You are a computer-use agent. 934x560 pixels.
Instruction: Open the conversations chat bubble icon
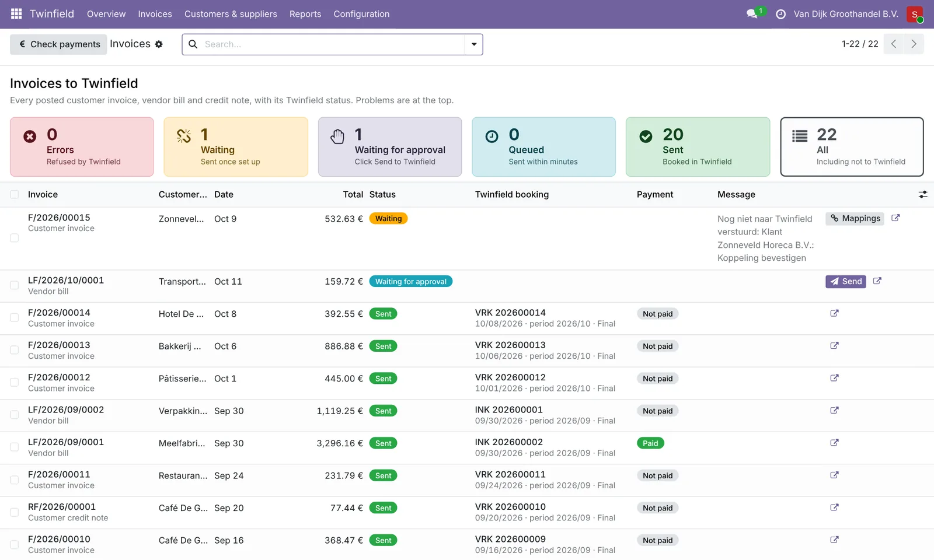click(752, 14)
